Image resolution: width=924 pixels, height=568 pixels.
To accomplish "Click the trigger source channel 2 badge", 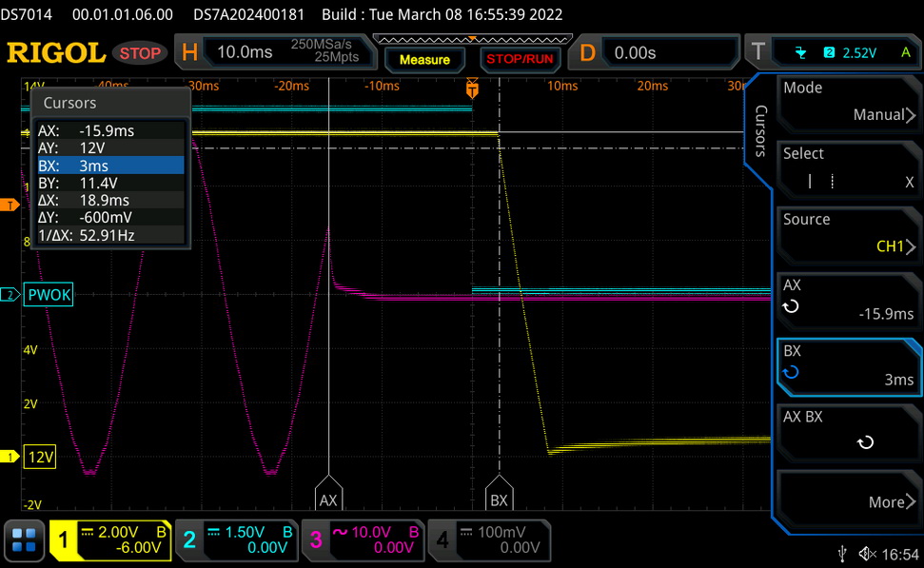I will pos(829,52).
